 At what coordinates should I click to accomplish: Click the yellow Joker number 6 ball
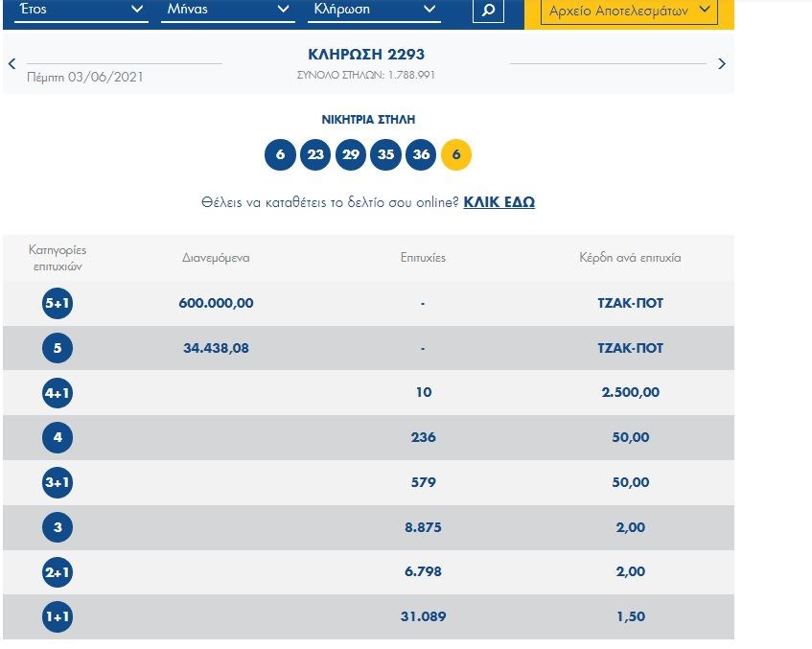point(456,154)
